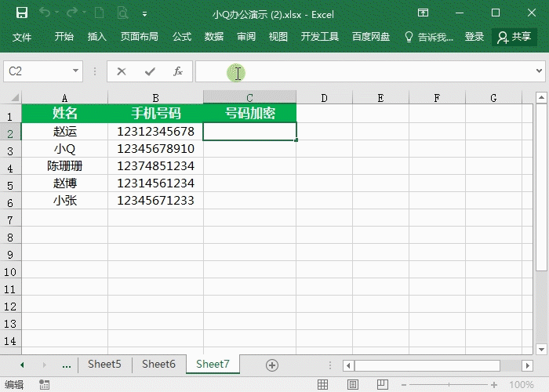Click inside the formula bar
The height and width of the screenshot is (392, 549).
(364, 71)
